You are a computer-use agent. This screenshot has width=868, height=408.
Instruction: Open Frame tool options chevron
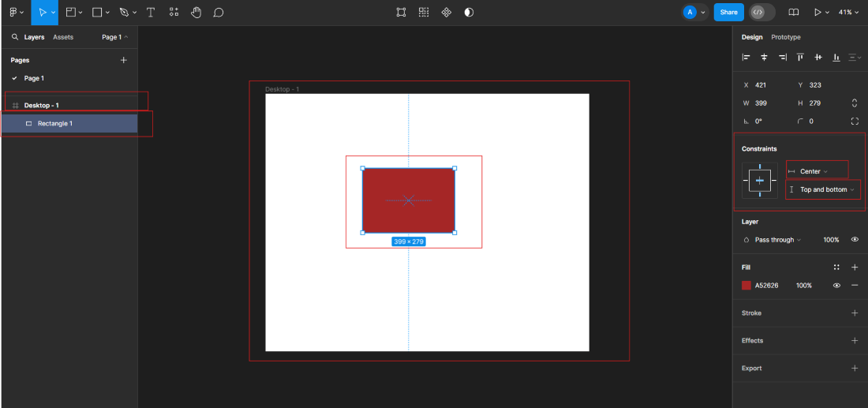(x=80, y=13)
